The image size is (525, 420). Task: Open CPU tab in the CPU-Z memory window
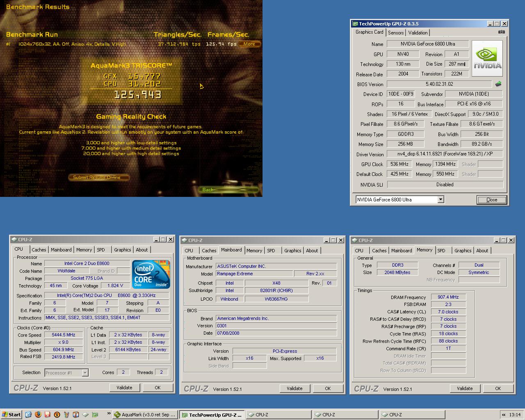pos(359,251)
